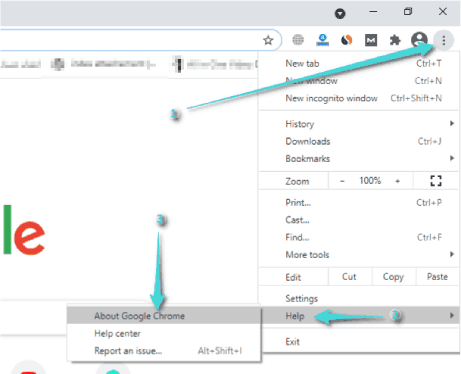
Task: Click the grey globe extension icon
Action: click(x=298, y=40)
